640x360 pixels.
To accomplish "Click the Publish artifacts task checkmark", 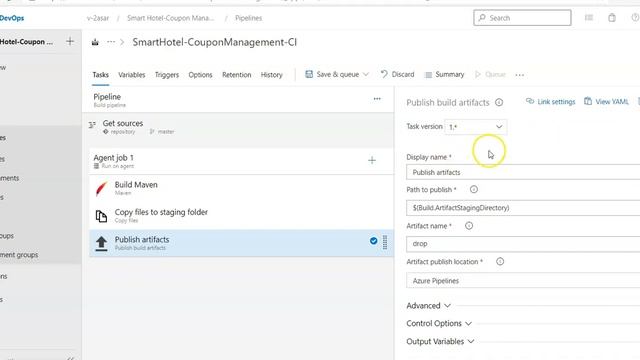I will (373, 241).
